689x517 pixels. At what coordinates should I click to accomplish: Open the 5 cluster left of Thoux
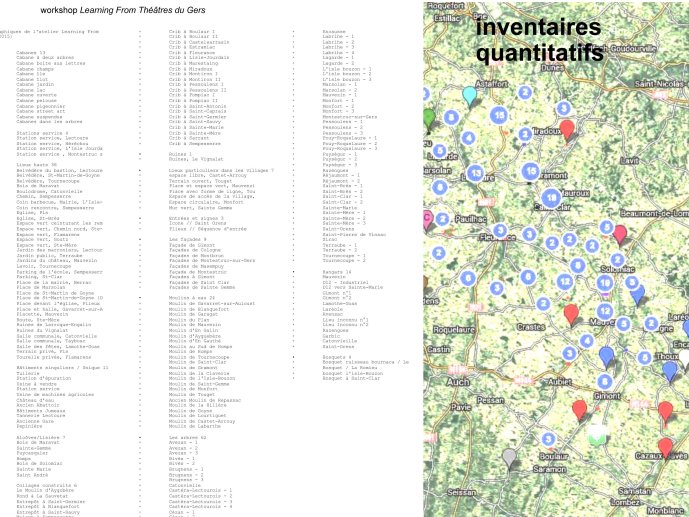pos(644,357)
